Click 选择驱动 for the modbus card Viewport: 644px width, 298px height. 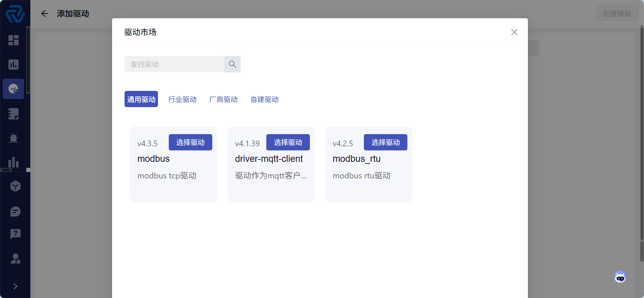pyautogui.click(x=190, y=142)
